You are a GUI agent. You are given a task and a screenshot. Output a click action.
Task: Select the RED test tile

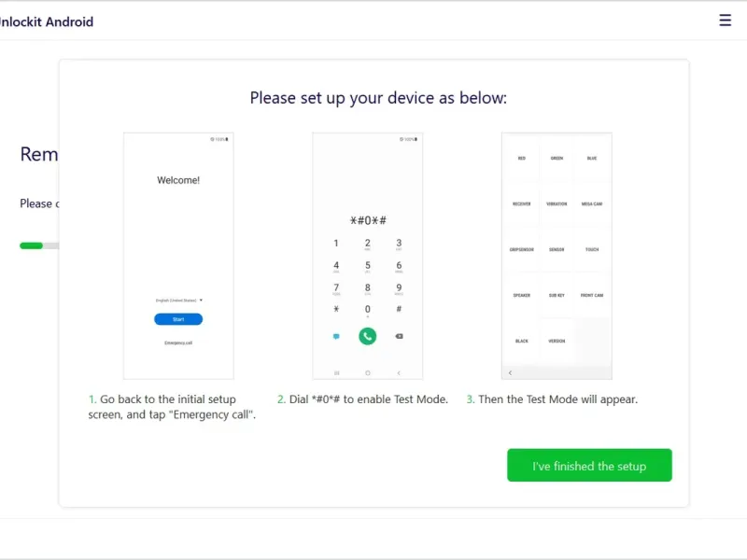click(521, 159)
